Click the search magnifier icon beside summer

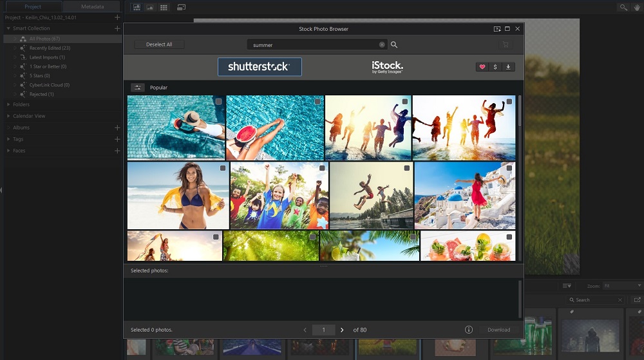pos(394,45)
